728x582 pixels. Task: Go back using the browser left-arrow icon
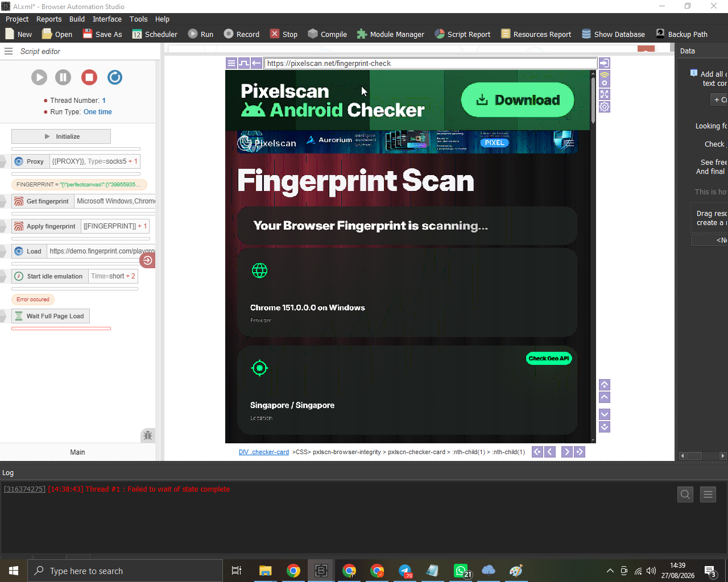[x=257, y=63]
